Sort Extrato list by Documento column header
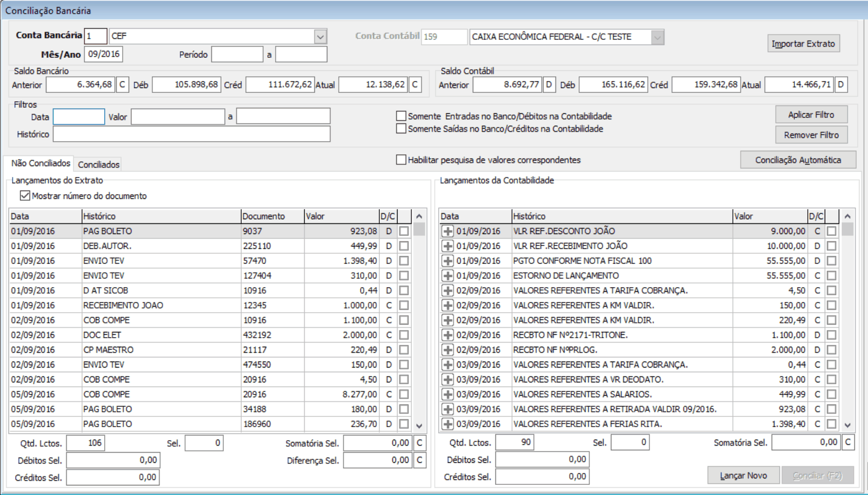The width and height of the screenshot is (868, 495). 272,216
